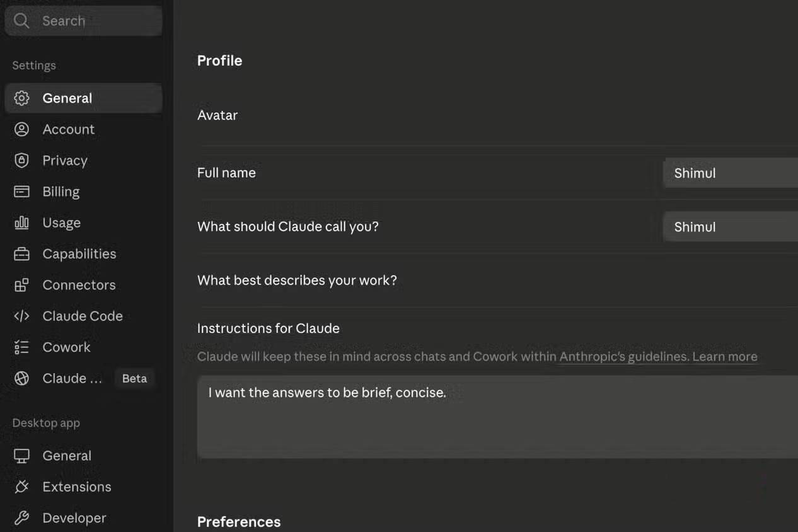This screenshot has height=532, width=798.
Task: Edit the Full name field
Action: [x=731, y=173]
